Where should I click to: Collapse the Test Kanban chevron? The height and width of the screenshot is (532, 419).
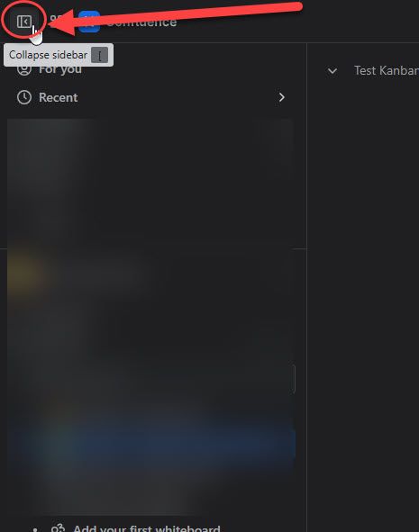pos(332,71)
